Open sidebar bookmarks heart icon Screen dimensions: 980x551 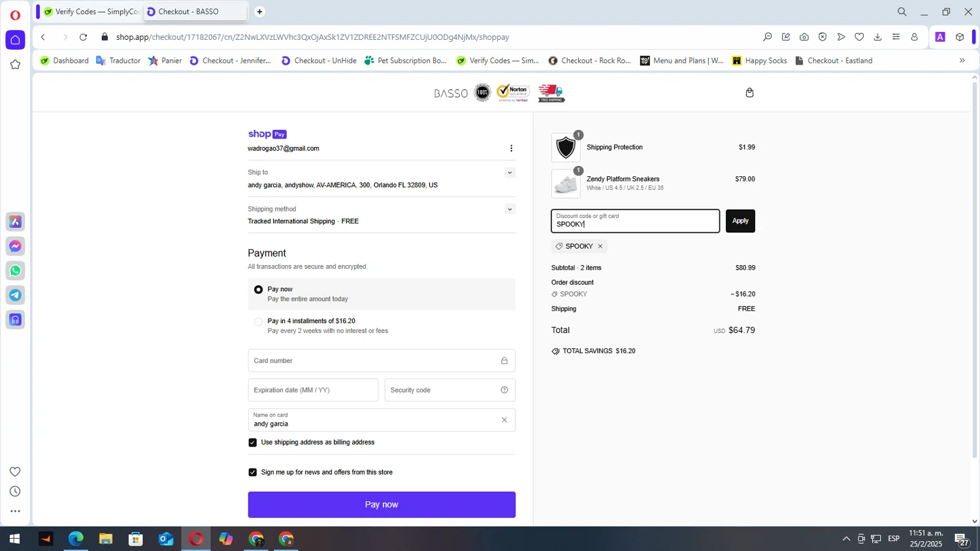pyautogui.click(x=15, y=471)
